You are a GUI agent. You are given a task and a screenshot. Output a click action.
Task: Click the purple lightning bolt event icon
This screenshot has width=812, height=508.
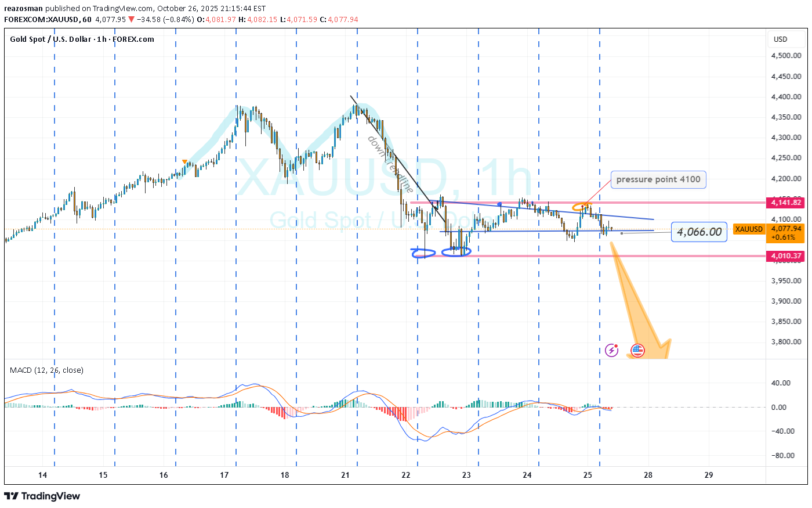click(611, 350)
